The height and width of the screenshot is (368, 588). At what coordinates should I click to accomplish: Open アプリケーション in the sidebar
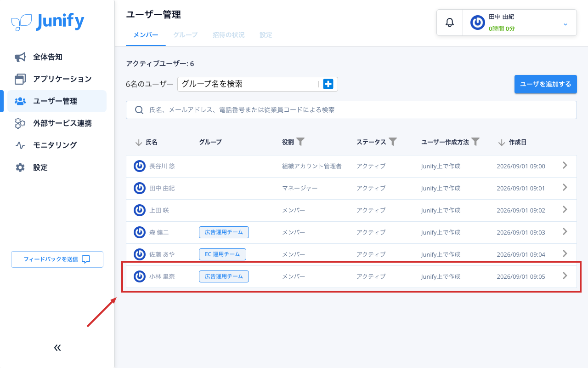tap(57, 79)
